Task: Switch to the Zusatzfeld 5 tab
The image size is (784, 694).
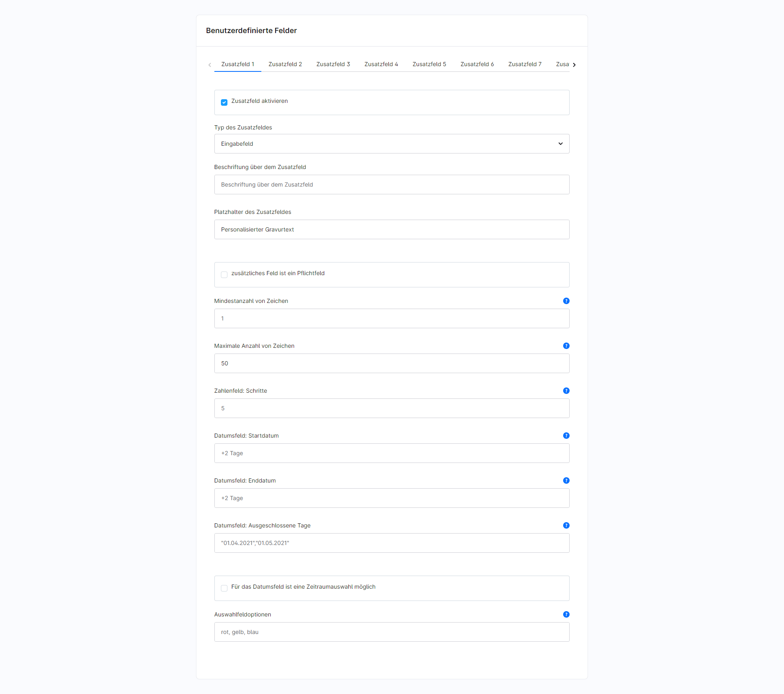Action: point(429,64)
